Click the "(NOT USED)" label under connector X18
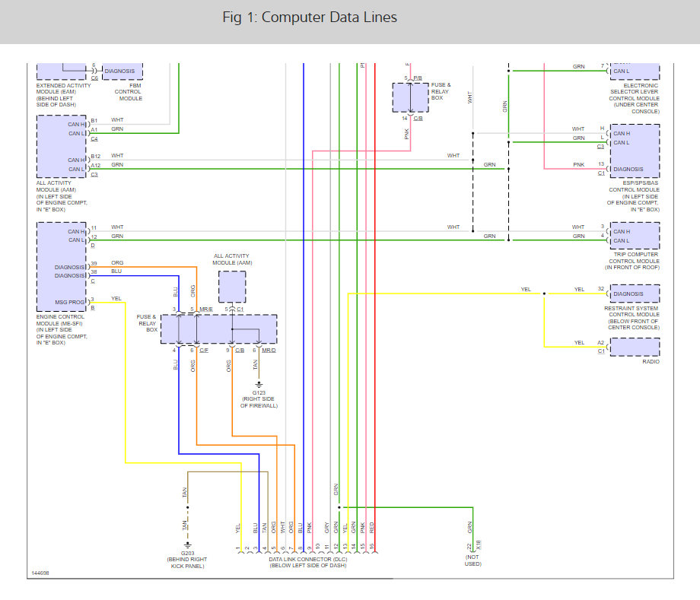The height and width of the screenshot is (600, 700). (x=473, y=560)
